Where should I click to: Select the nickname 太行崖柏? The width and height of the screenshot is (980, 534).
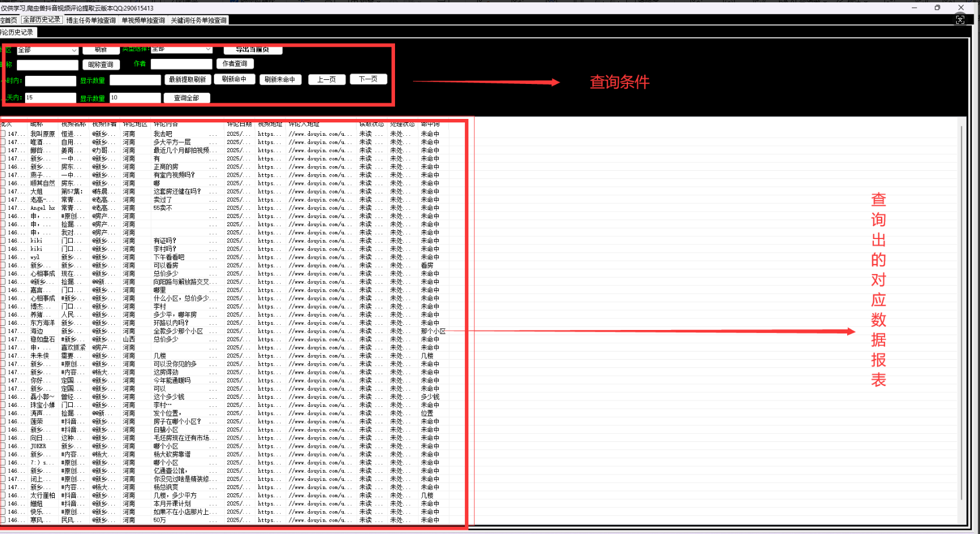(43, 496)
